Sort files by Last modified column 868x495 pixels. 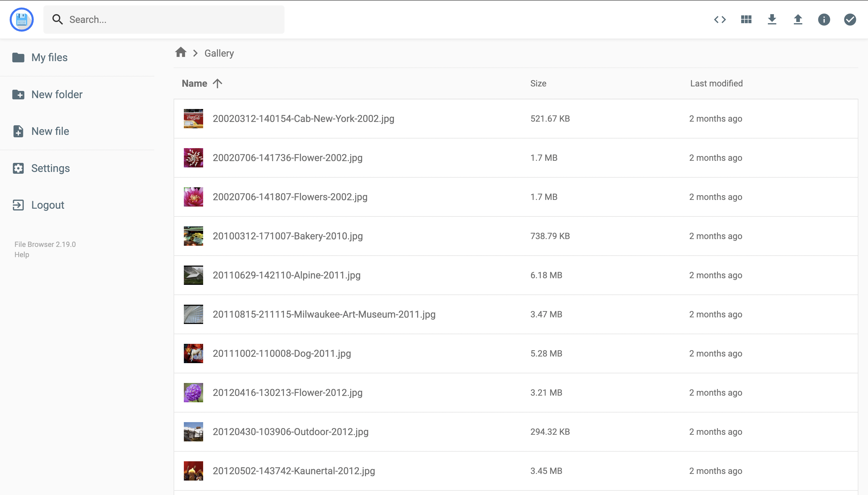click(716, 83)
